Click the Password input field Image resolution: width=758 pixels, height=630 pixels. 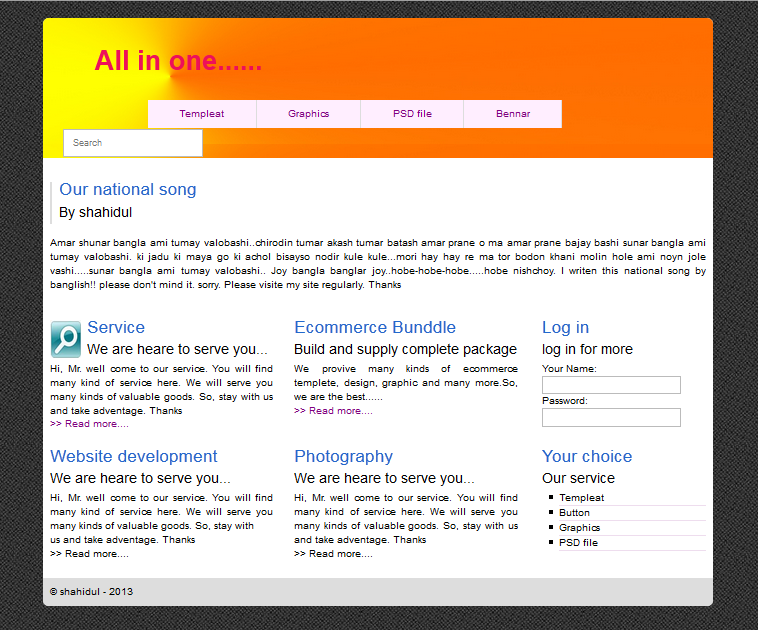click(611, 417)
